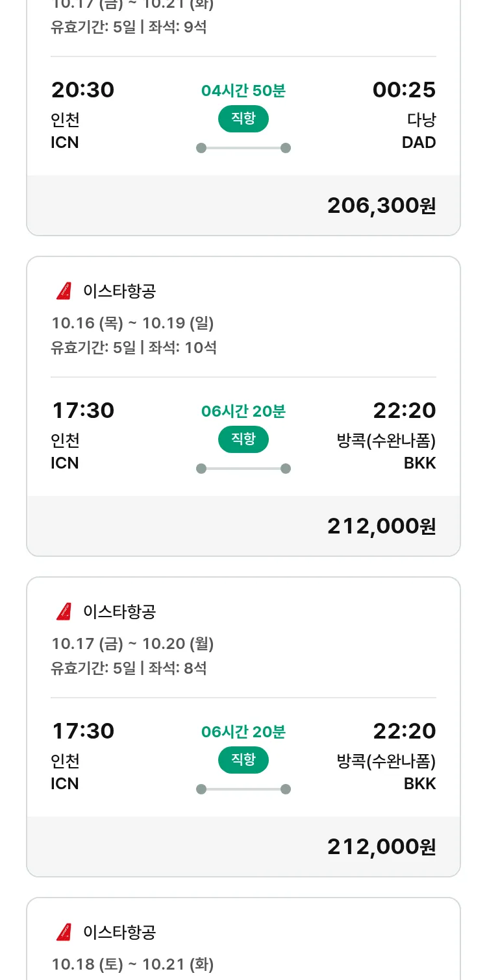
Task: Select the 206,300원 Da Nang fare
Action: point(381,206)
